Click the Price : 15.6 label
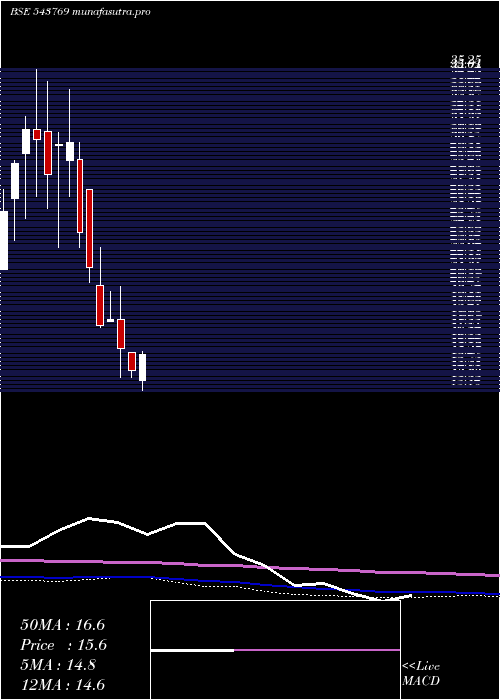Viewport: 500px width, 700px height. [x=62, y=645]
